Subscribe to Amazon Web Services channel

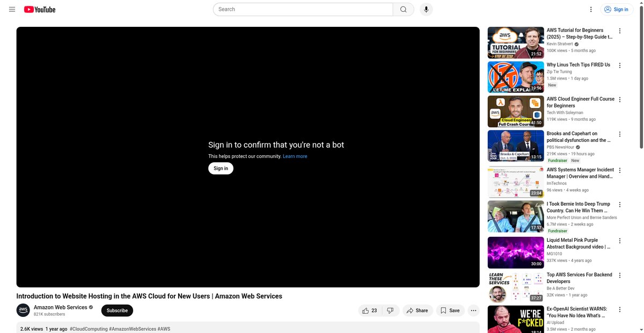pos(117,310)
